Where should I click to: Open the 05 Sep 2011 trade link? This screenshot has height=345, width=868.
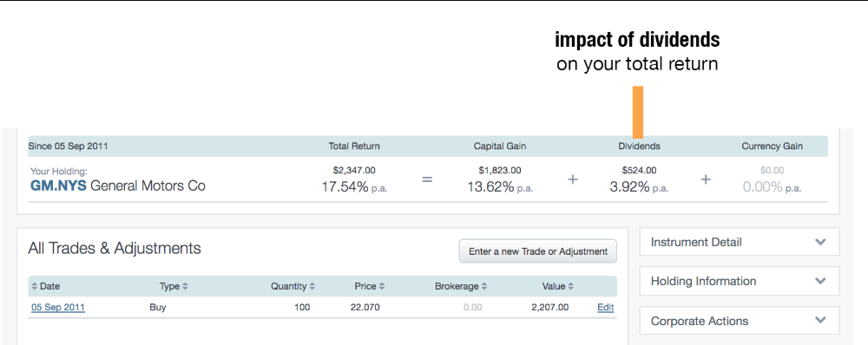pos(58,308)
